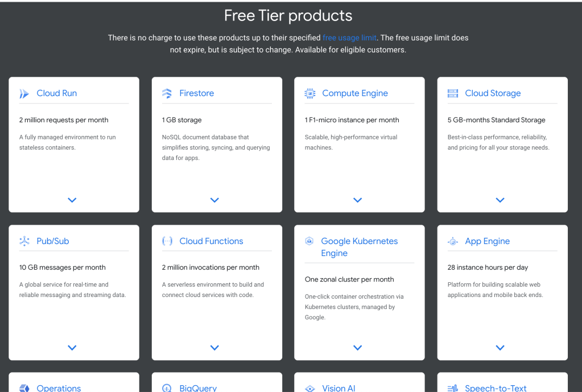Screen dimensions: 582x392
Task: Open the free usage limit link
Action: (349, 38)
